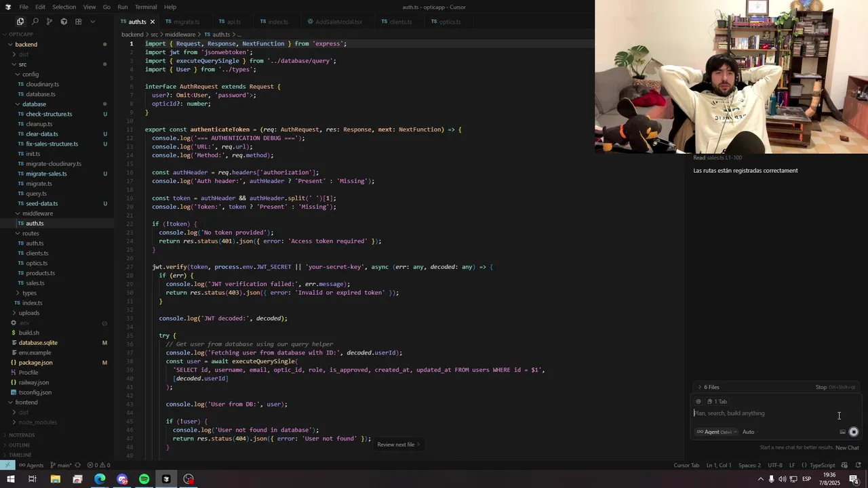
Task: Open the Search view icon
Action: [x=35, y=22]
